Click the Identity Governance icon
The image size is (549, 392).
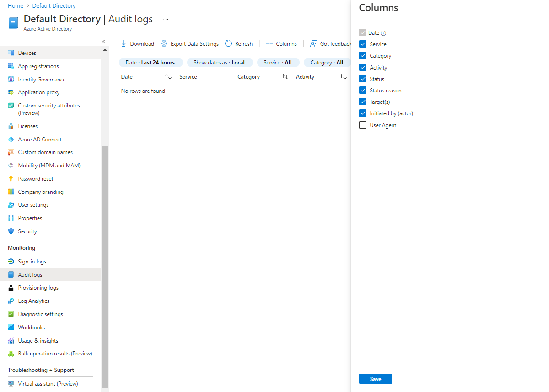pyautogui.click(x=11, y=80)
